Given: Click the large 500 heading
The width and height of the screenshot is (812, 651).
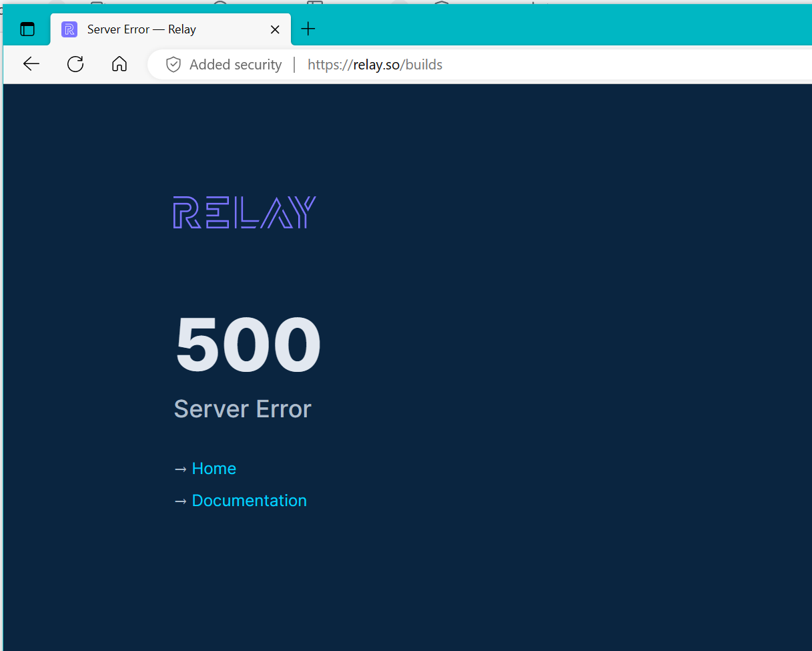Looking at the screenshot, I should click(248, 344).
